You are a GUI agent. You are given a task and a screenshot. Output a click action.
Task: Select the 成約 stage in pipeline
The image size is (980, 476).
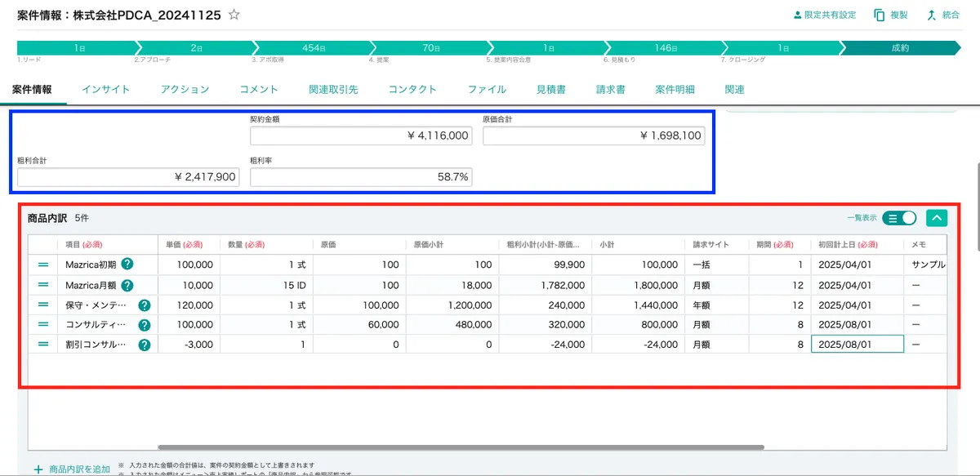tap(899, 48)
